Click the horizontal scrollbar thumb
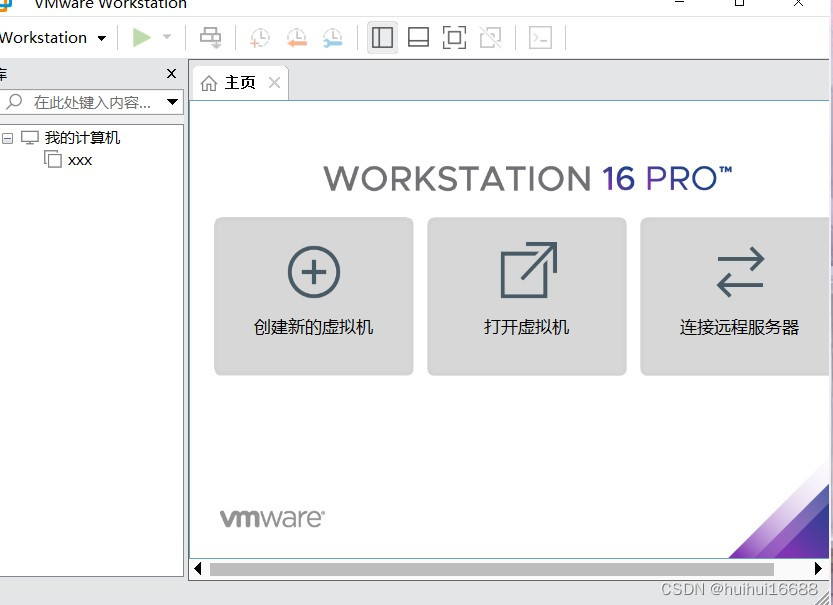 pos(491,569)
